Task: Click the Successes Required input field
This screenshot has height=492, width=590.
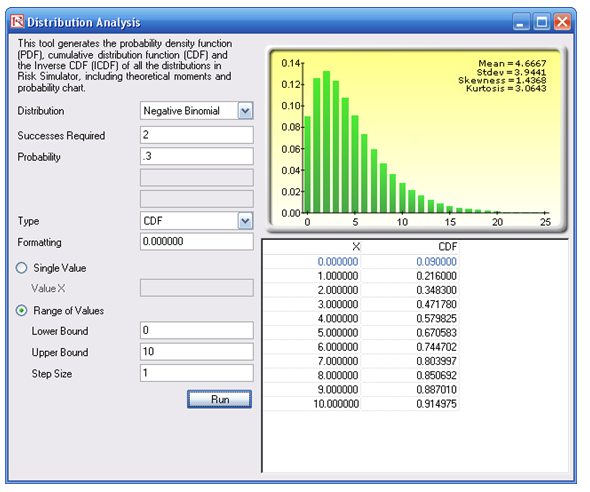Action: click(x=196, y=135)
